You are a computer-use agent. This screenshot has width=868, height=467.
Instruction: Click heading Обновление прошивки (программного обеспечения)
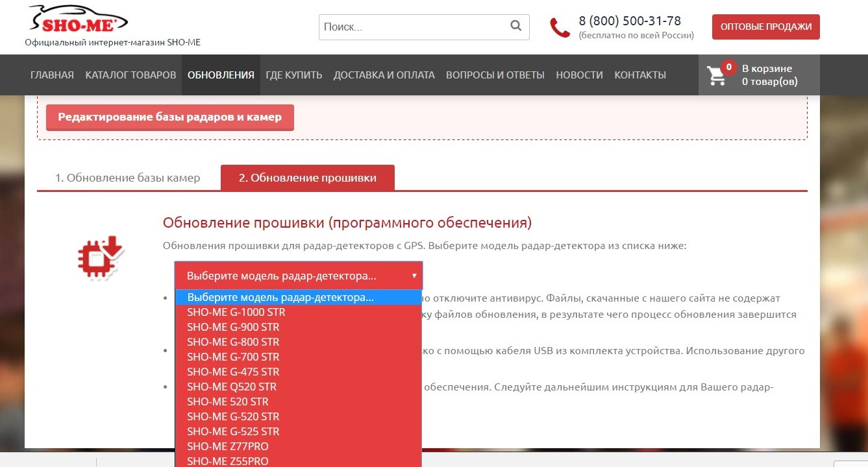tap(347, 223)
